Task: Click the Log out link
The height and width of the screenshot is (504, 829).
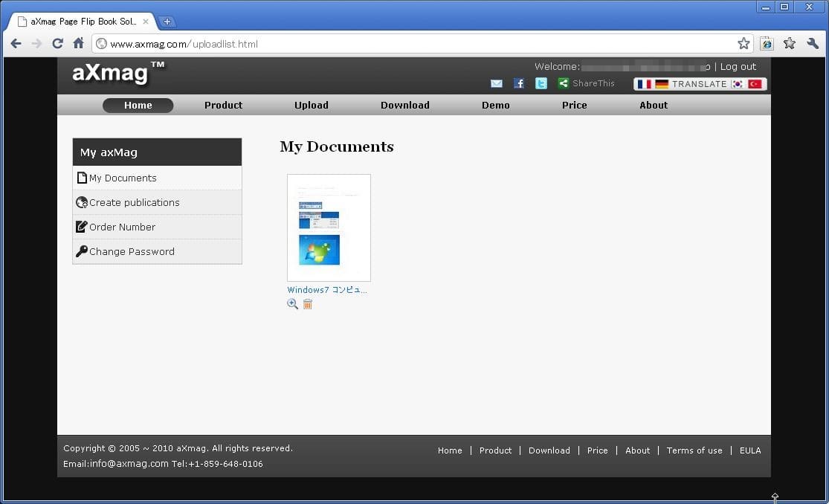Action: pyautogui.click(x=738, y=67)
